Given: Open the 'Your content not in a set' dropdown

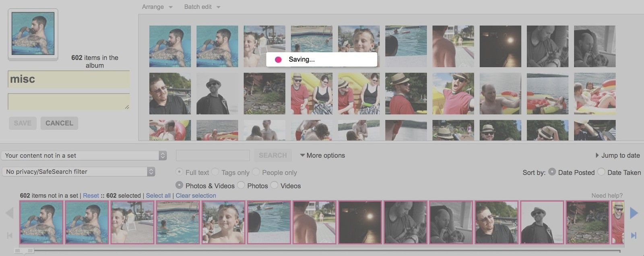Looking at the screenshot, I should pyautogui.click(x=84, y=155).
